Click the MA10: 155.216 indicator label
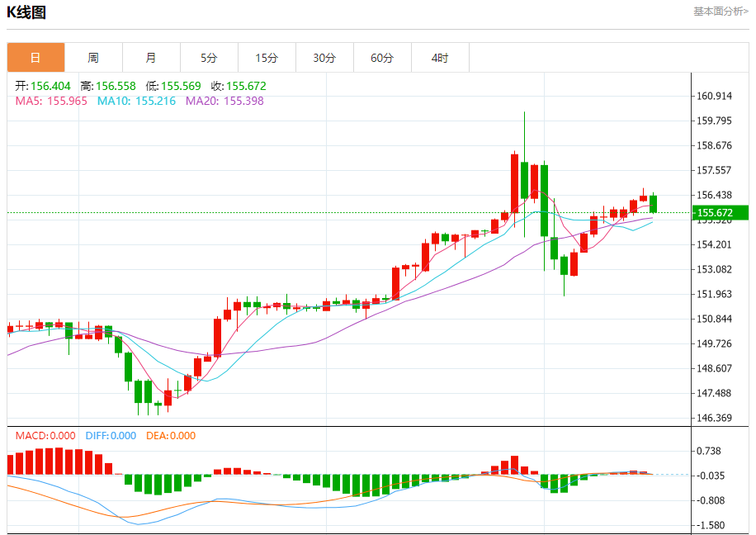 [136, 101]
